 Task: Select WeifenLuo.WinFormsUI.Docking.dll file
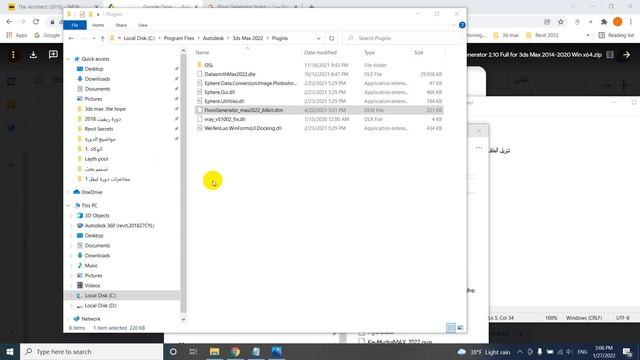[243, 128]
